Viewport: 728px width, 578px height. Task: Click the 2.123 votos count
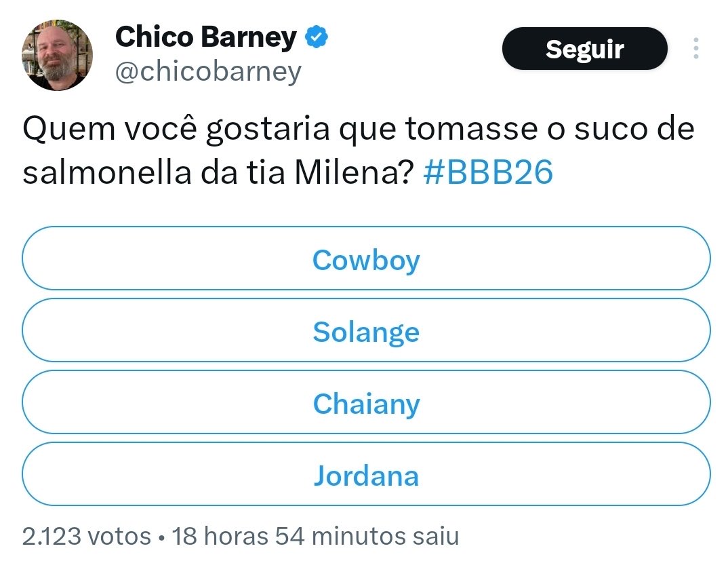87,537
